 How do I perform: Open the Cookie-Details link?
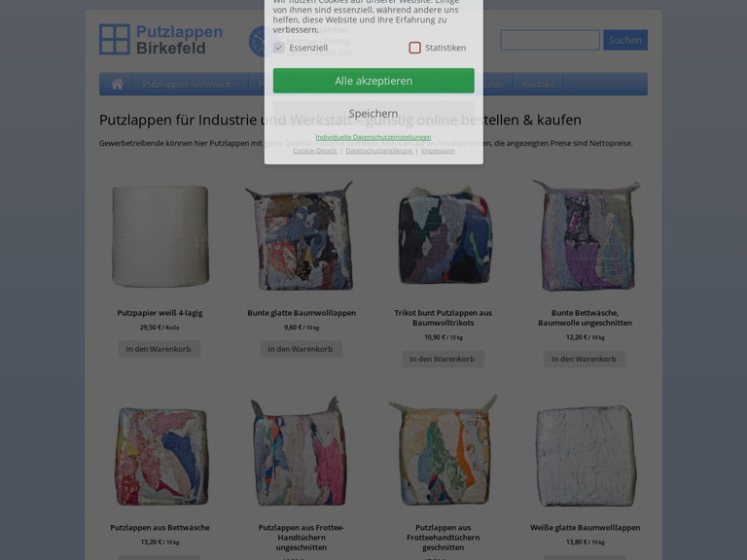(x=314, y=151)
